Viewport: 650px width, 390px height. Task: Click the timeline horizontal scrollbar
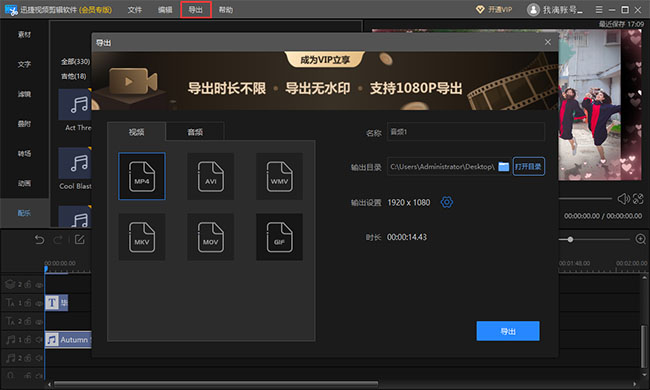click(216, 384)
